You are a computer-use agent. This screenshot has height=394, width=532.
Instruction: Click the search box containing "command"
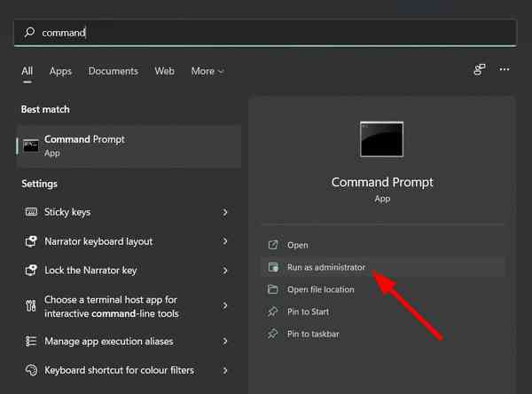point(266,33)
